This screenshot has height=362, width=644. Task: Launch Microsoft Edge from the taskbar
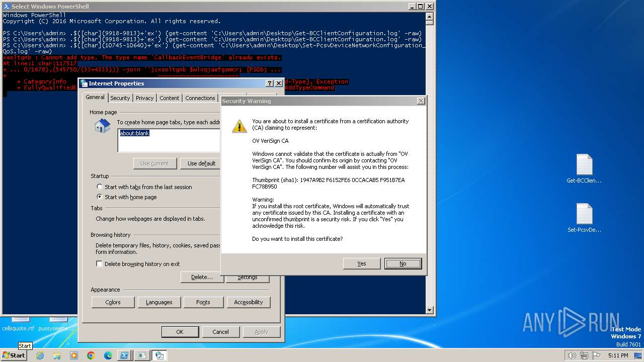[108, 355]
